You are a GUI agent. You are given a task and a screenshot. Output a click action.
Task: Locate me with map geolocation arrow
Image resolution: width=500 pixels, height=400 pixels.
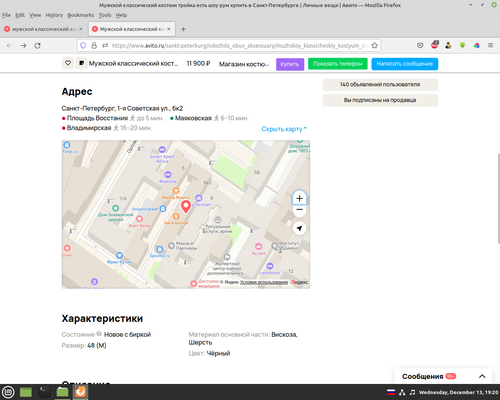[x=299, y=228]
